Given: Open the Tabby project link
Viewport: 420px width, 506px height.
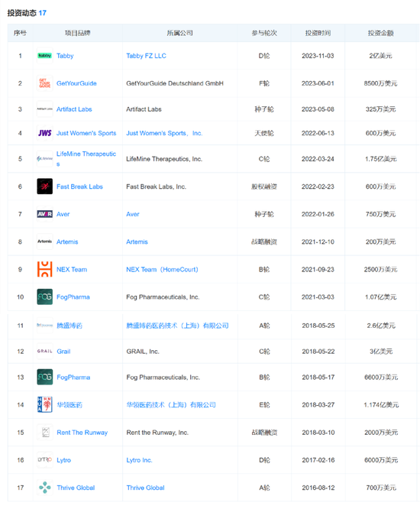Looking at the screenshot, I should (x=65, y=56).
